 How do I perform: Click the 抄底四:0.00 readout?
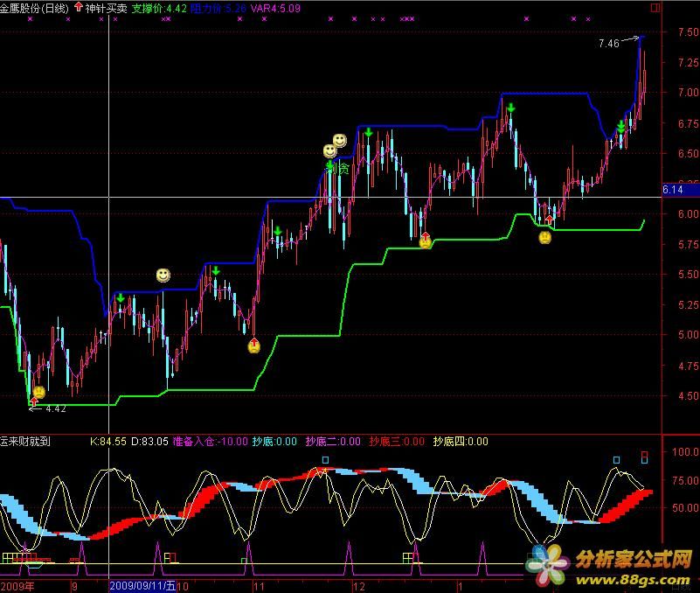coord(461,442)
